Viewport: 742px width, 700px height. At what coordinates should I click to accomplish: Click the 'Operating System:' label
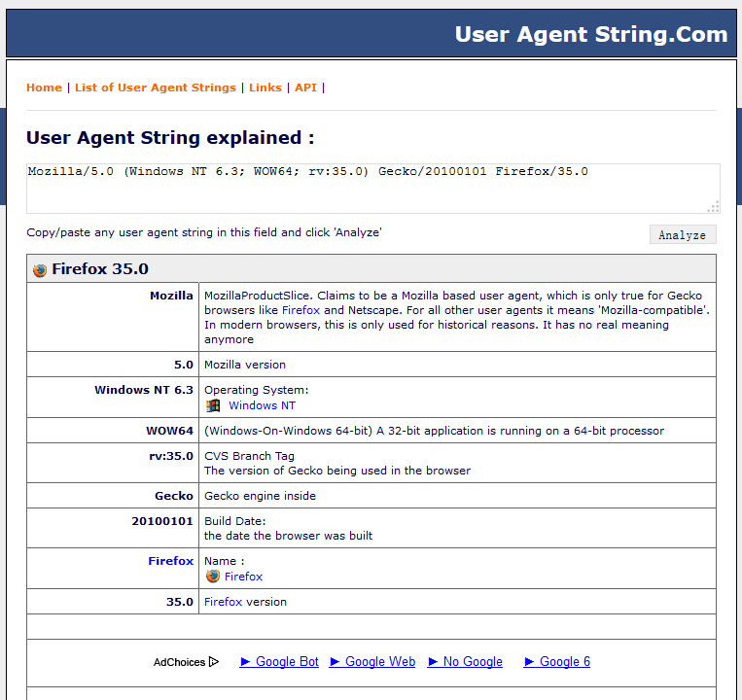[x=257, y=390]
